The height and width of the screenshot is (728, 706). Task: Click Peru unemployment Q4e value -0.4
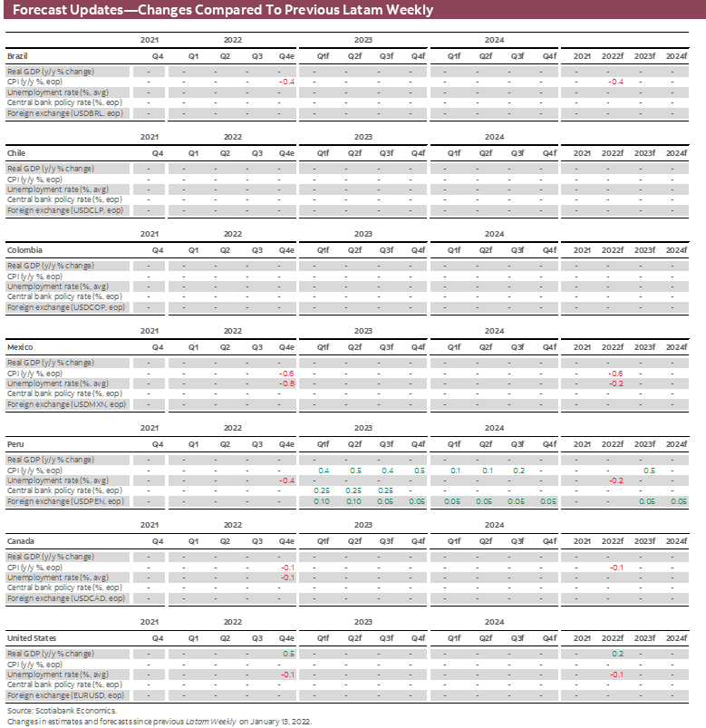pos(287,481)
